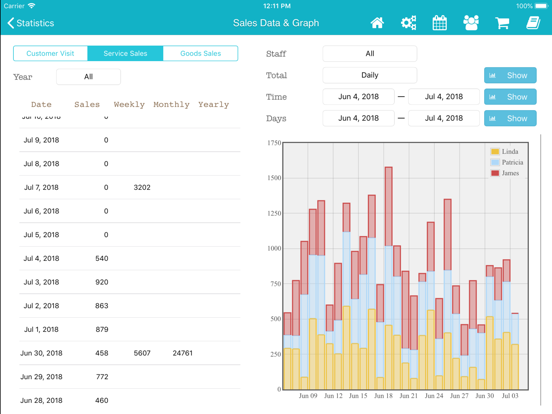
Task: Open the calendar icon
Action: click(440, 23)
